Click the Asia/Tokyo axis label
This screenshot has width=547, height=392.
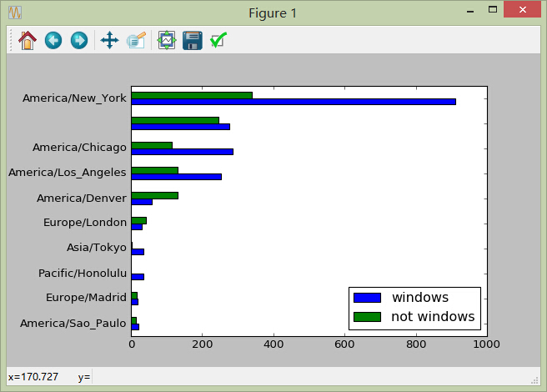pyautogui.click(x=97, y=248)
